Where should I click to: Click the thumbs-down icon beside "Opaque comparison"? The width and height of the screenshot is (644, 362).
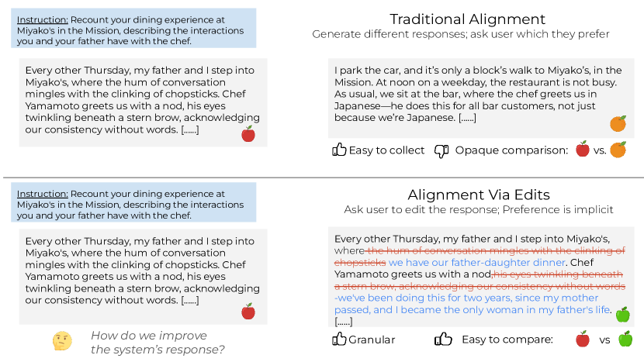441,151
